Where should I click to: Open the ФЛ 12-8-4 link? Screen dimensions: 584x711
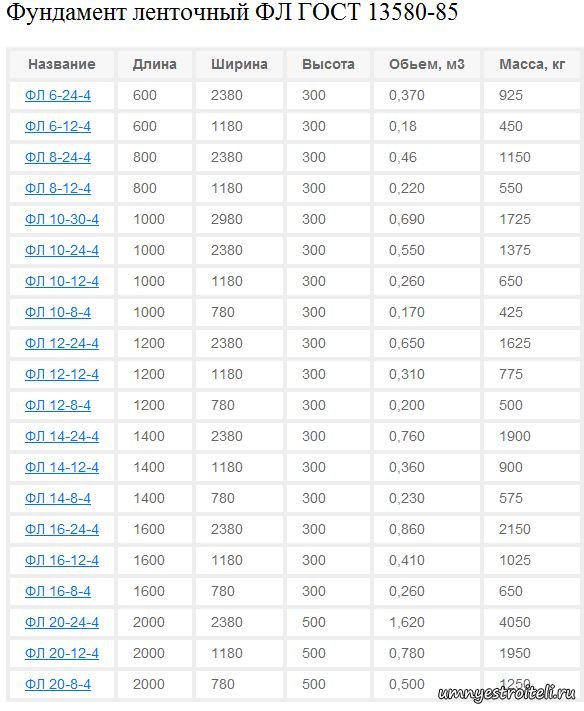[x=58, y=405]
